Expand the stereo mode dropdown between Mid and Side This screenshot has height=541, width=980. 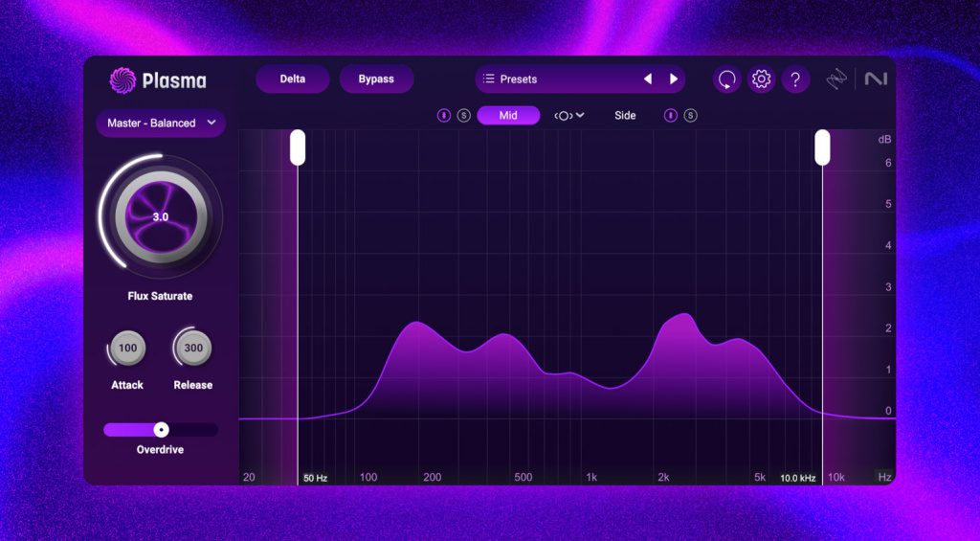568,116
